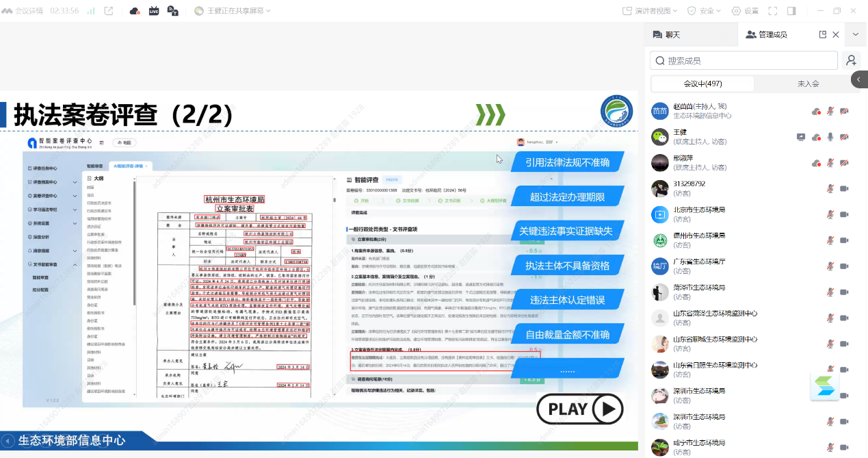The height and width of the screenshot is (458, 868).
Task: Expand the 王健正在共享屏幕 sharing dropdown
Action: pyautogui.click(x=233, y=11)
